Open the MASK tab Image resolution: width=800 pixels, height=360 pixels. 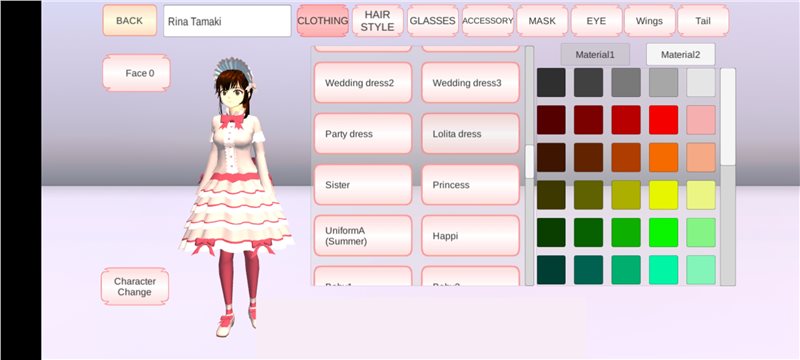click(542, 21)
